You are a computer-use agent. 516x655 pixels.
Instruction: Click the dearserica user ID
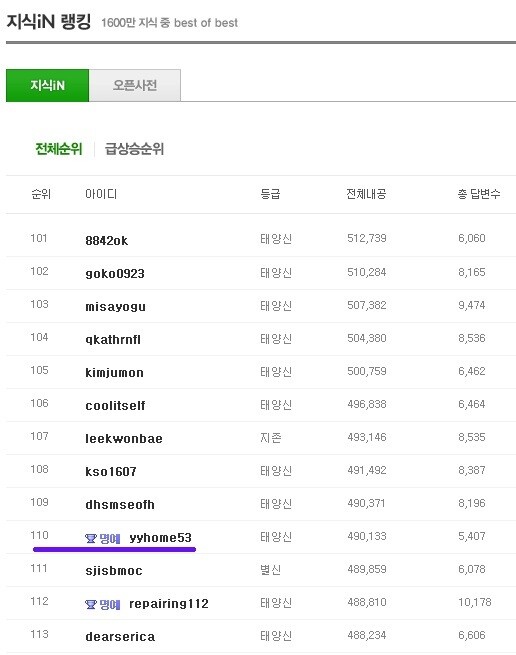coord(120,637)
